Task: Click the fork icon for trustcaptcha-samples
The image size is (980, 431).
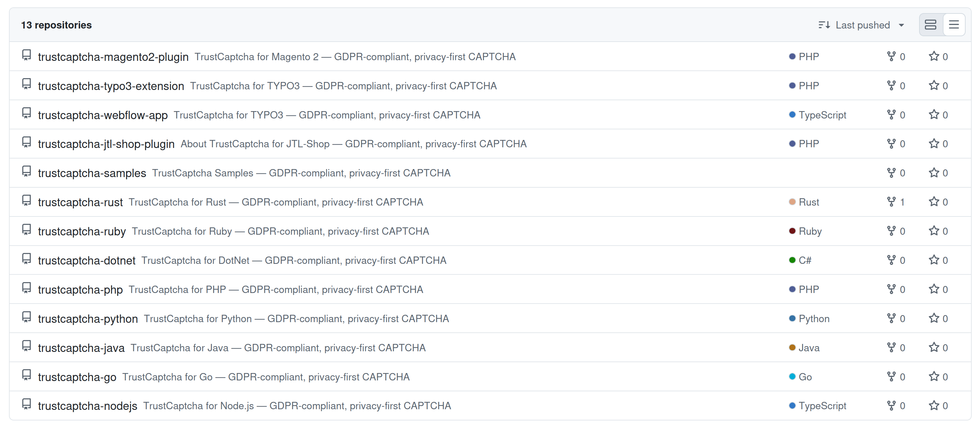Action: pyautogui.click(x=891, y=173)
